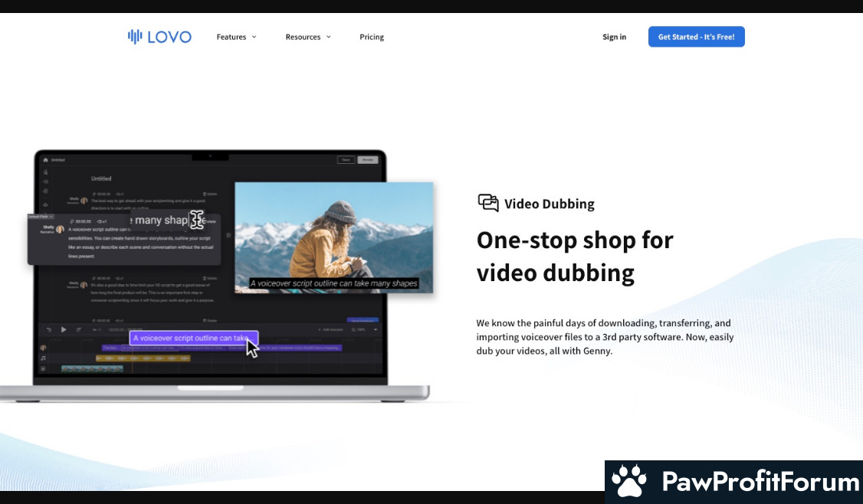
Task: Expand the Resources dropdown menu
Action: click(x=308, y=37)
